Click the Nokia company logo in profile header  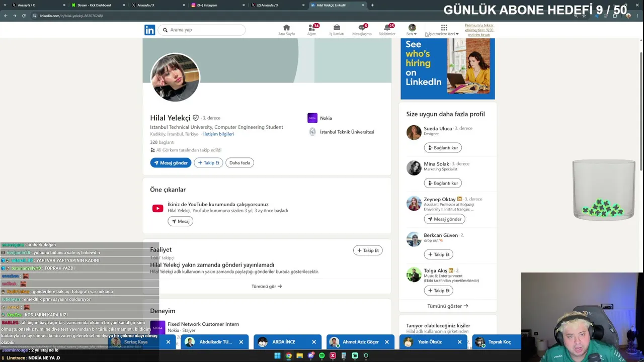[x=312, y=118]
